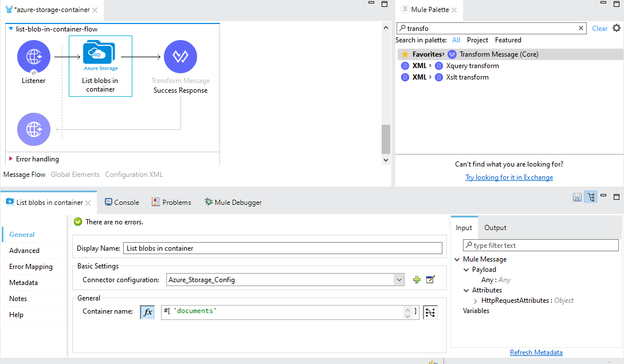Open the Configuration XML tab

134,175
